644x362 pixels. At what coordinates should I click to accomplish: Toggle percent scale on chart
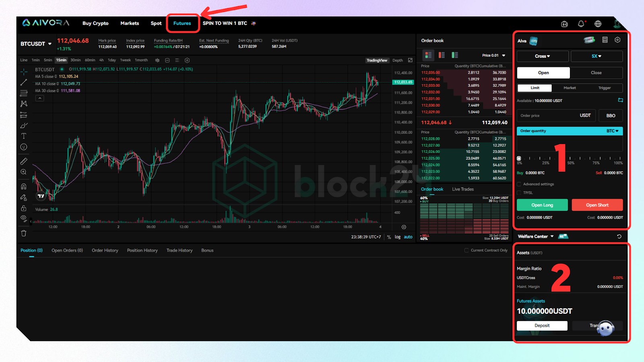click(x=389, y=237)
